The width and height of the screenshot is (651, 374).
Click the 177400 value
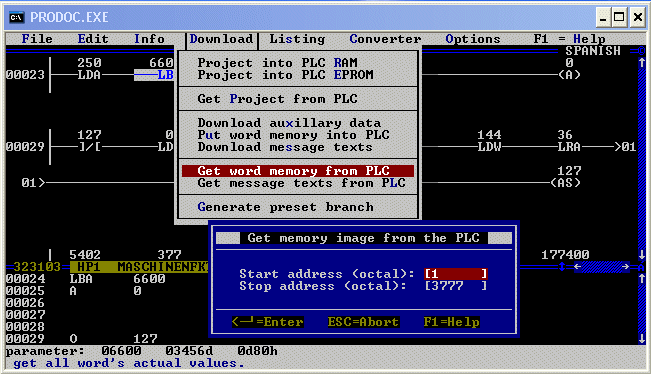pyautogui.click(x=565, y=255)
